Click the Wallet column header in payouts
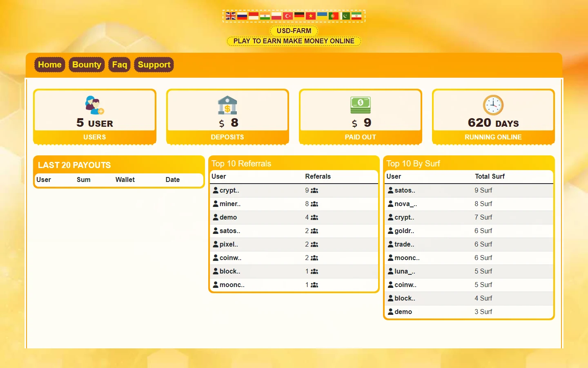588x368 pixels. [x=125, y=180]
